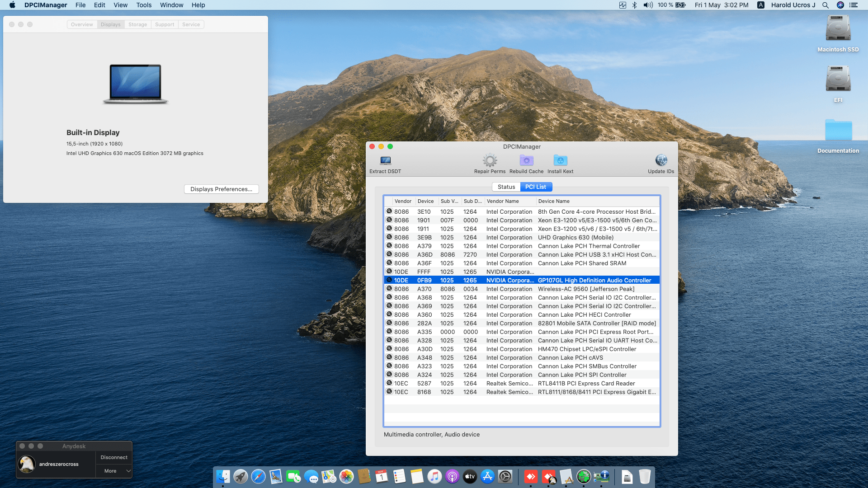
Task: Open the App Store from the Dock
Action: pyautogui.click(x=487, y=476)
